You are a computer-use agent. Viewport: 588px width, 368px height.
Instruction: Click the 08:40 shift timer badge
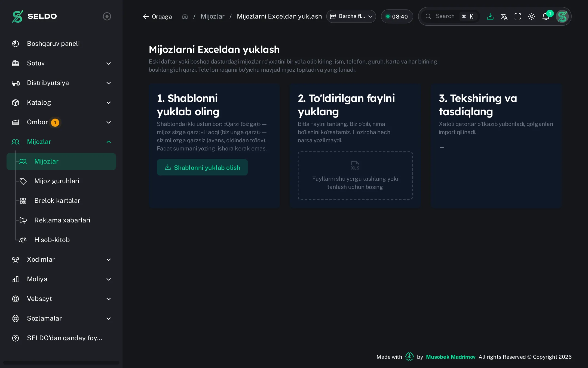[x=397, y=16]
